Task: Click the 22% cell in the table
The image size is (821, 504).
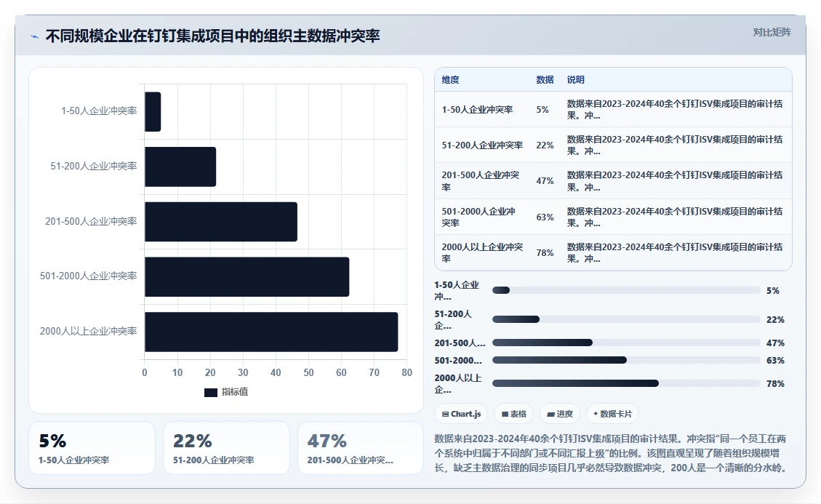Action: point(545,145)
